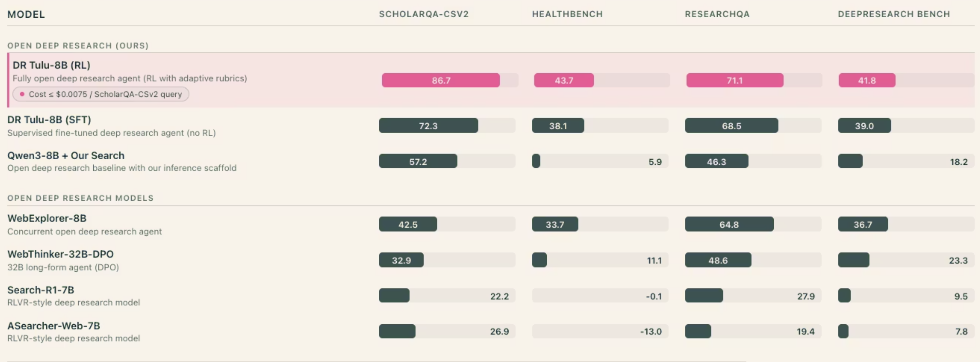Click the DR Tulu-8B (SFT) model name
Screen dimensions: 980x362
point(49,120)
